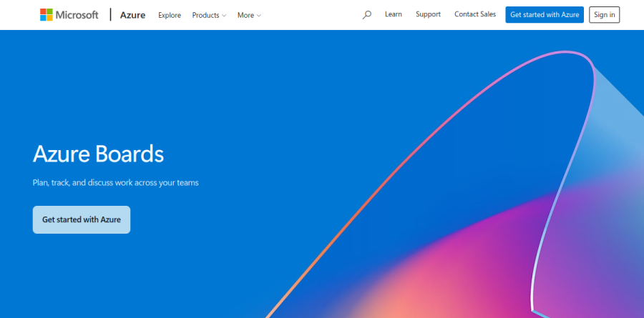Expand the Products dropdown
Viewport: 644px width, 318px height.
pos(209,15)
